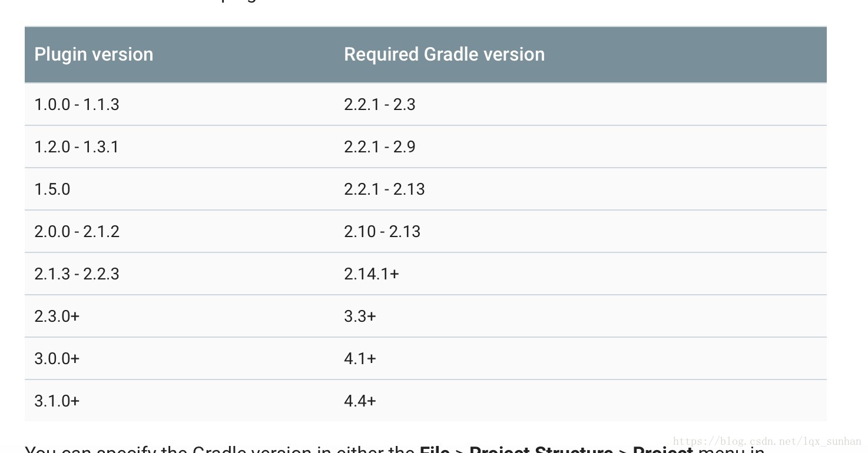Click the 'Required Gradle version' column header
Viewport: 868px width, 453px height.
pos(444,54)
